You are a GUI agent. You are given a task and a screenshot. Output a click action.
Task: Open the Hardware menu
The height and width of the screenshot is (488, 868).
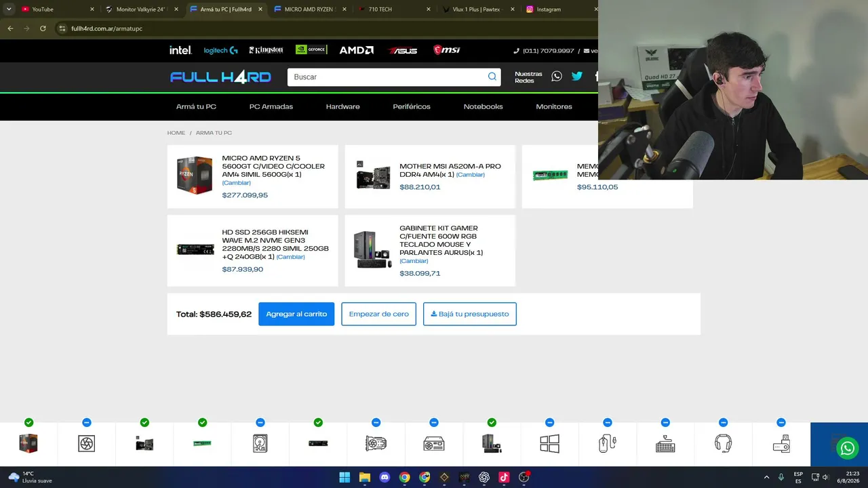pyautogui.click(x=343, y=106)
